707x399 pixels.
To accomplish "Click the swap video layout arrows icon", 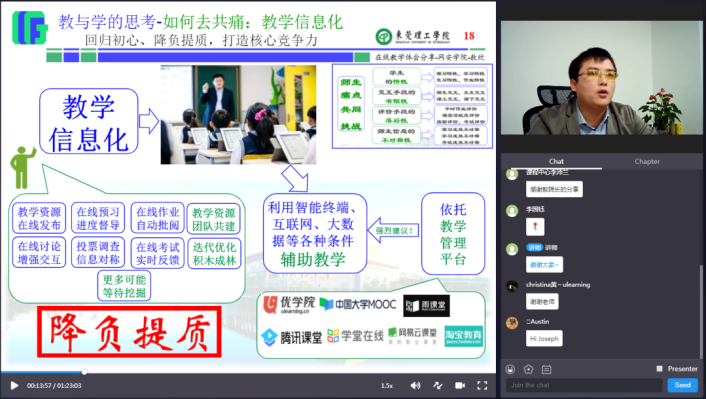I will click(437, 385).
